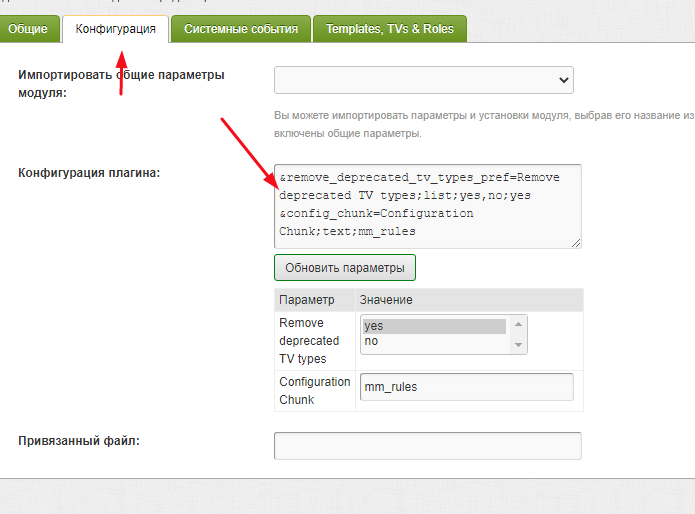Go to Templates, TVs & Roles tab
The image size is (695, 514).
pyautogui.click(x=390, y=29)
